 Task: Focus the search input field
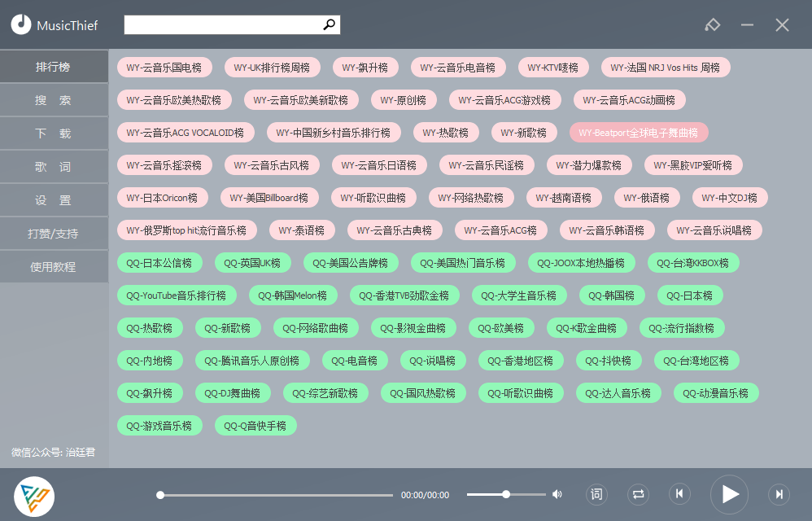coord(224,24)
